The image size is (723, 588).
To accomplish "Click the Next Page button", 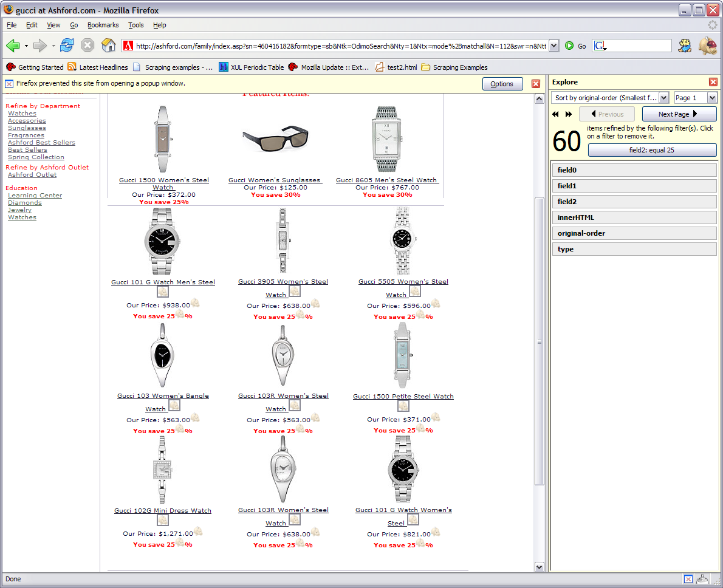I will pyautogui.click(x=679, y=114).
